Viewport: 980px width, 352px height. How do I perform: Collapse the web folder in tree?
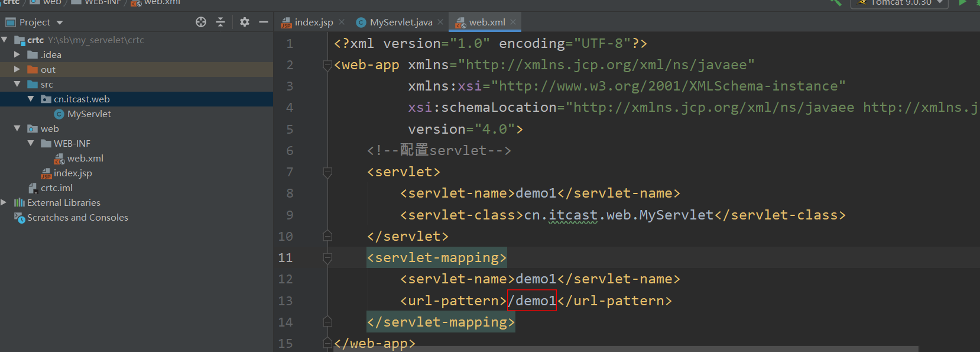(x=17, y=128)
